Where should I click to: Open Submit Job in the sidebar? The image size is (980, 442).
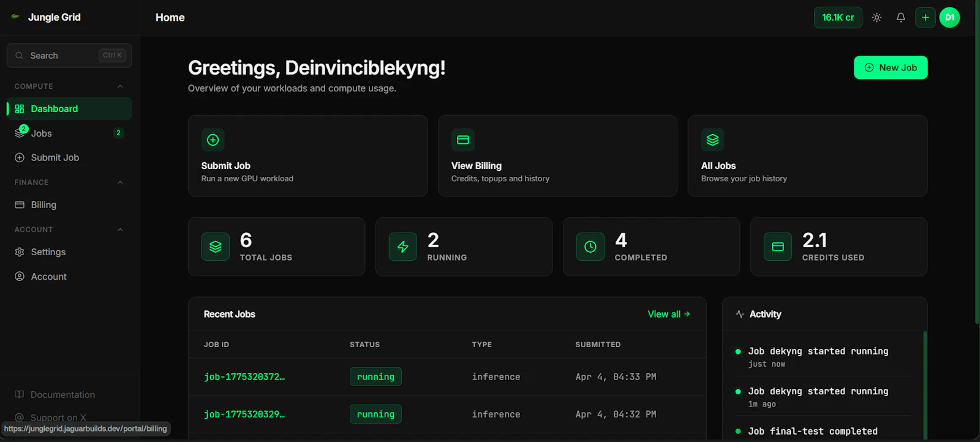point(69,157)
